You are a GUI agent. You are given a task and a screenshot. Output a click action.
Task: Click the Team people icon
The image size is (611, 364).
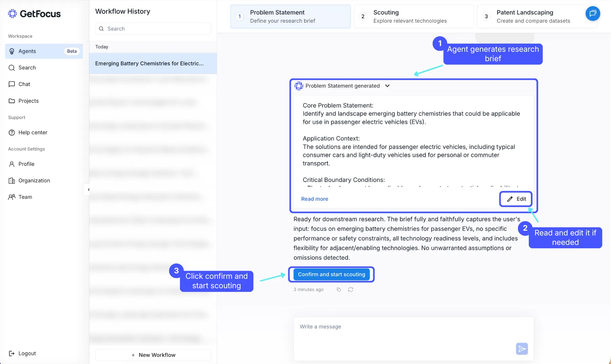tap(12, 197)
